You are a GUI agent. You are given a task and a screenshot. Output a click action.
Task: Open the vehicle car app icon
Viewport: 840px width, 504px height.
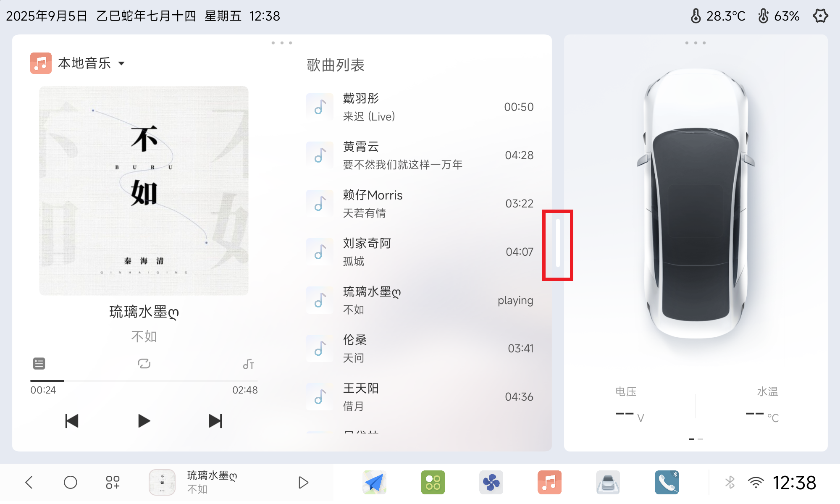pos(608,482)
